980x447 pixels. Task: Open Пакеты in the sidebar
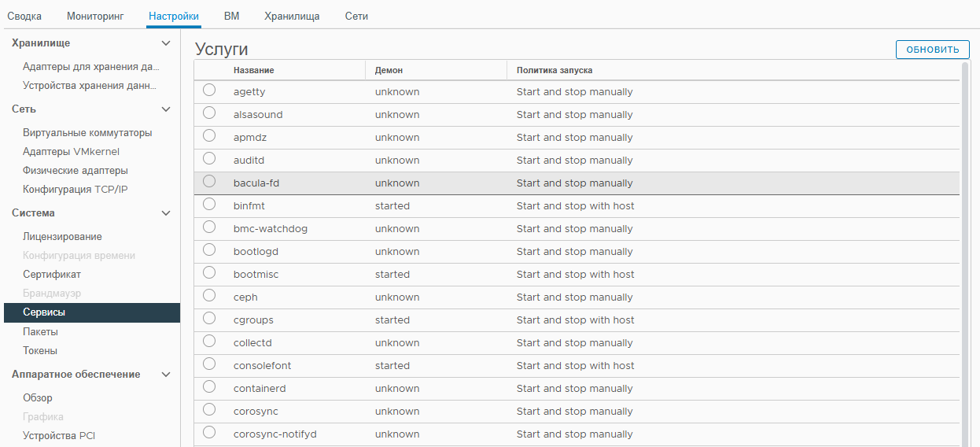tap(40, 332)
